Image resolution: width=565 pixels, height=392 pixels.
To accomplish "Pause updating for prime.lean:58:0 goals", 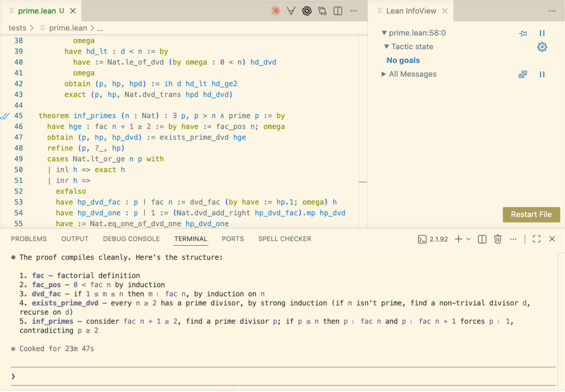I will click(542, 33).
